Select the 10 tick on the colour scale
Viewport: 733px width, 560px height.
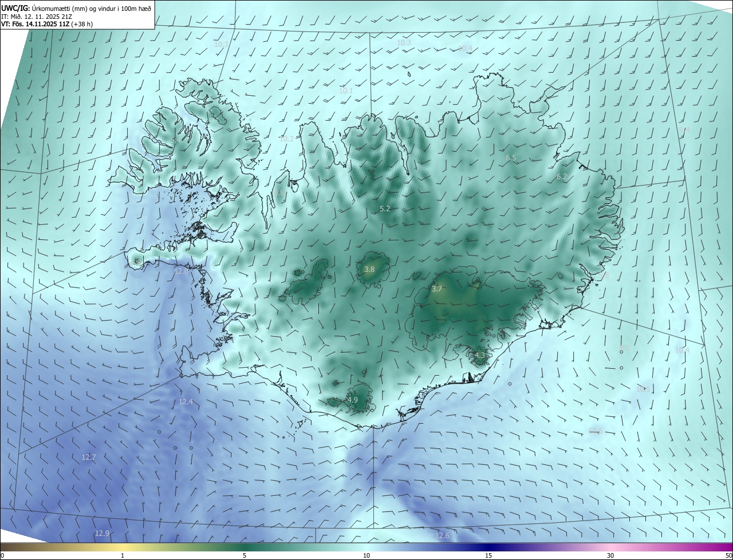(366, 555)
